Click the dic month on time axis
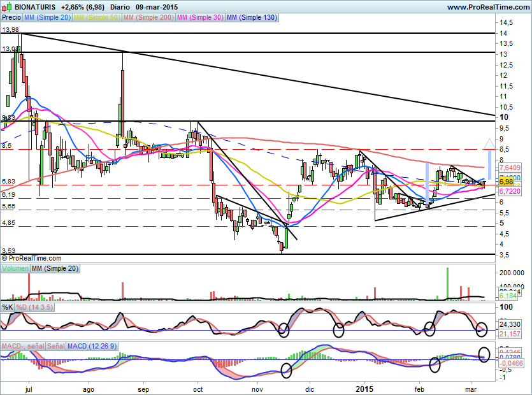Viewport: 532px width, 395px height. coord(310,389)
